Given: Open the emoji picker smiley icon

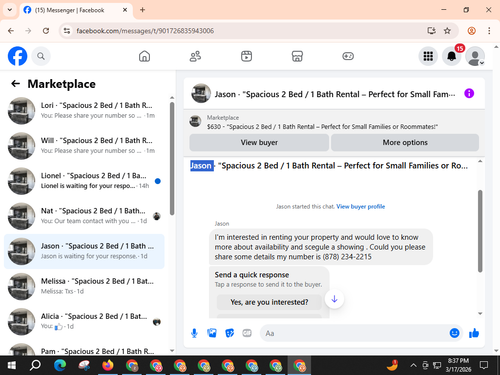Looking at the screenshot, I should 454,333.
